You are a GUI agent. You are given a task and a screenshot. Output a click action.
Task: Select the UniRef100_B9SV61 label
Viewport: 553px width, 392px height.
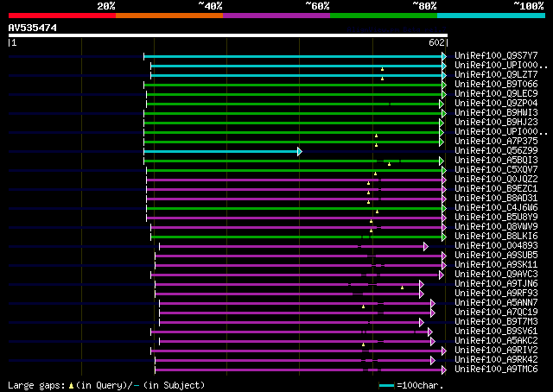coord(496,332)
